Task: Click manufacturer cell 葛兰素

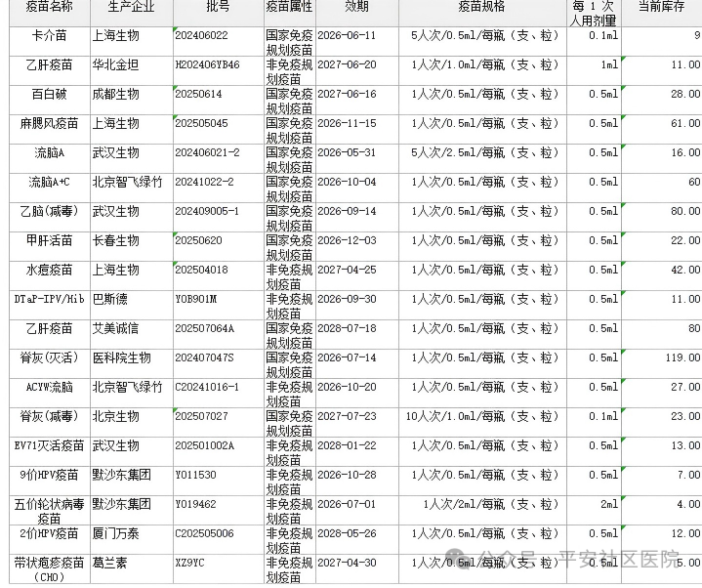Action: tap(132, 569)
